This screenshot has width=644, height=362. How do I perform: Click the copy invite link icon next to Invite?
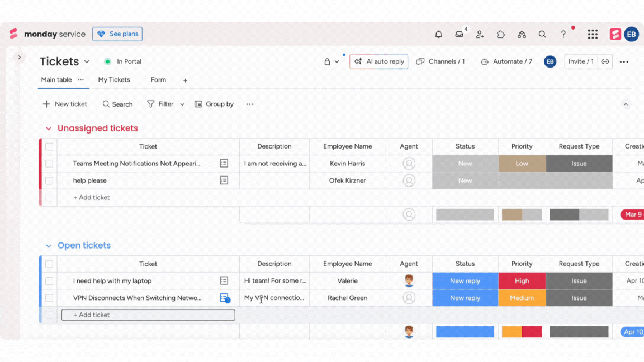[x=605, y=61]
